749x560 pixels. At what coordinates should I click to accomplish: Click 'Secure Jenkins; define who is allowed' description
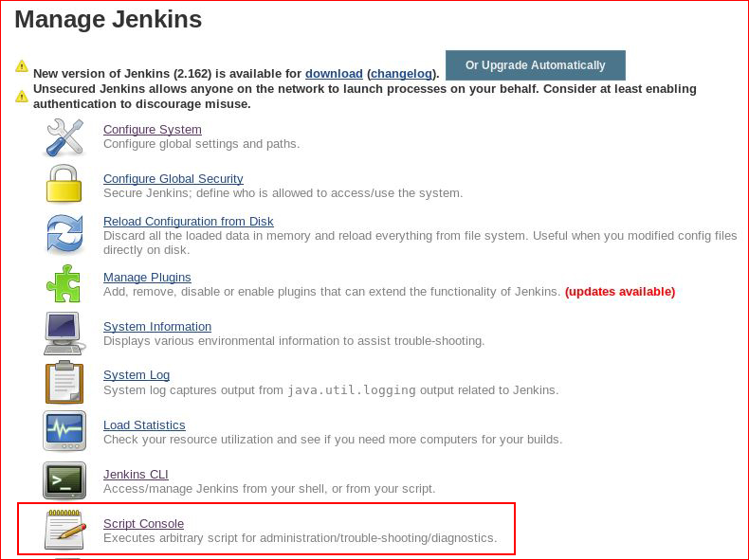(x=283, y=193)
